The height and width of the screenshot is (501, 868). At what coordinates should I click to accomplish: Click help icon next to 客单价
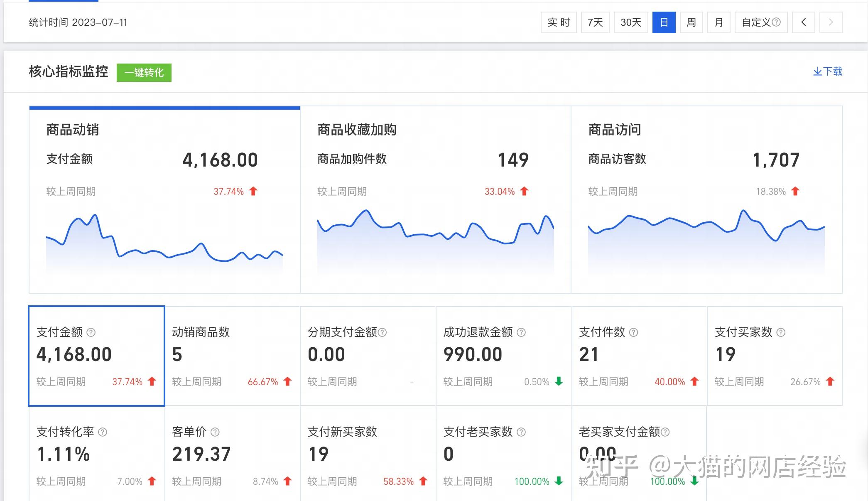pyautogui.click(x=215, y=432)
